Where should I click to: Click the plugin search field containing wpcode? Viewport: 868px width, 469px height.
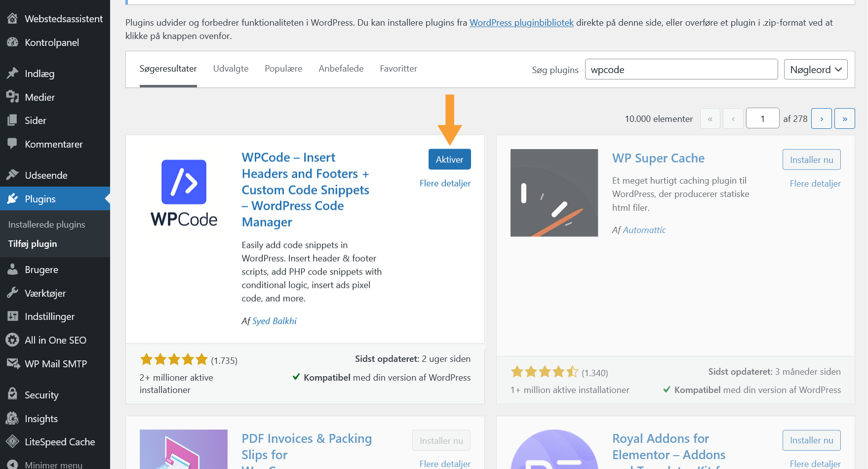coord(681,70)
